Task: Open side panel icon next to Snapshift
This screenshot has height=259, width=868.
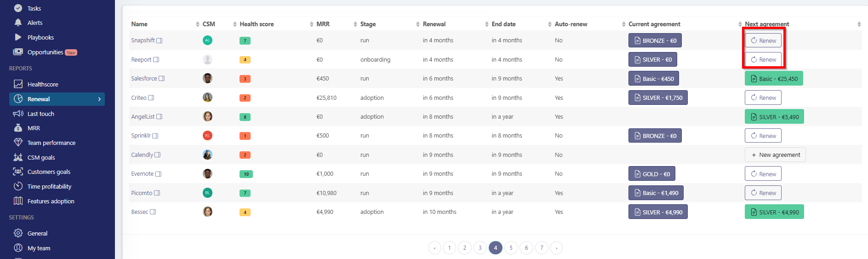Action: [x=160, y=40]
